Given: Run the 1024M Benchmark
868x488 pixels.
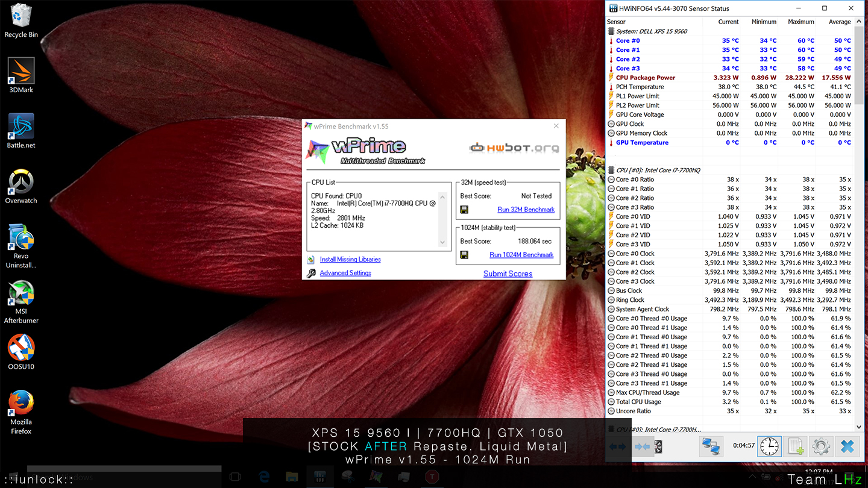Looking at the screenshot, I should coord(521,255).
